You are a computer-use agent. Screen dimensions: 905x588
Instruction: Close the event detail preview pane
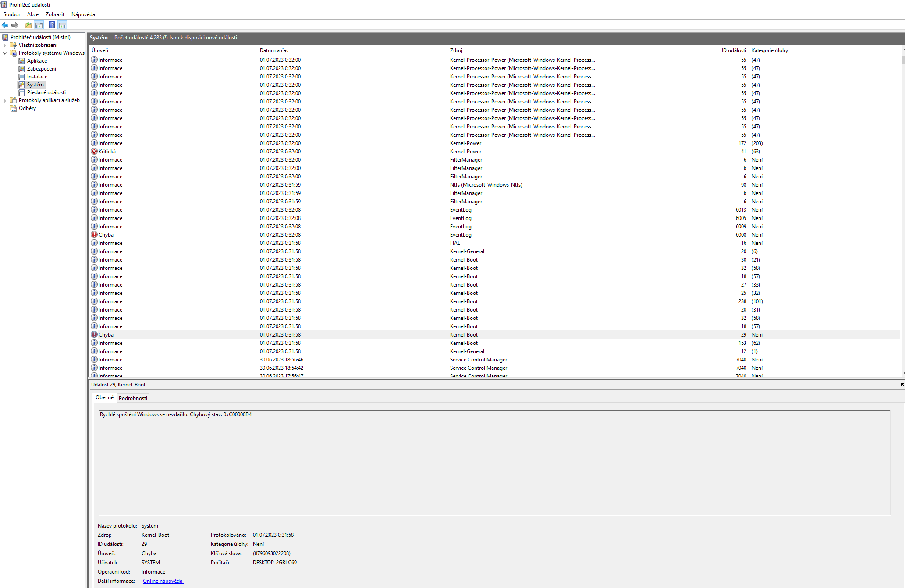point(901,384)
